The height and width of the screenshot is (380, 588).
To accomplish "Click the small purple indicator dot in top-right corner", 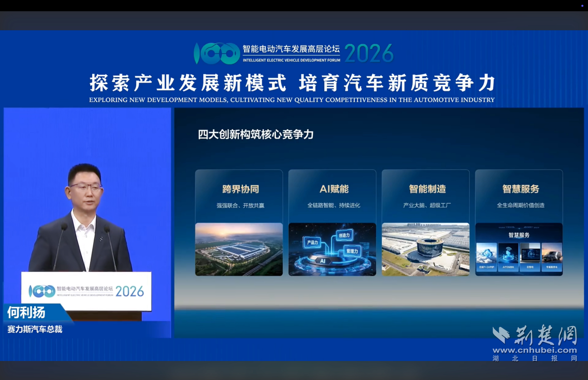I will pos(583,5).
